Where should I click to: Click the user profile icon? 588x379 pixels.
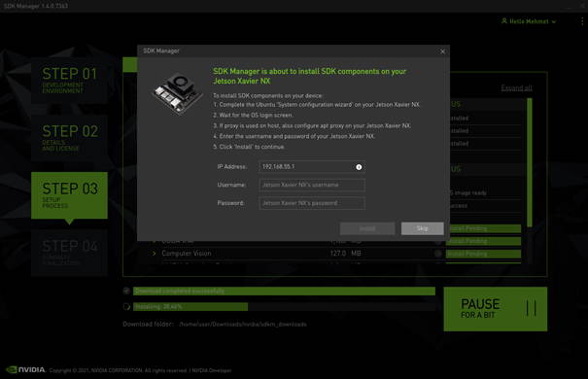point(504,21)
